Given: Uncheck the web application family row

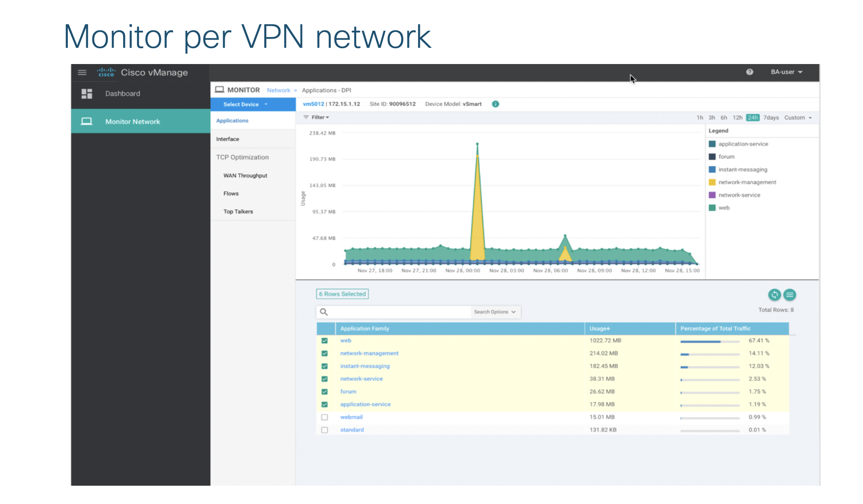Looking at the screenshot, I should click(325, 341).
